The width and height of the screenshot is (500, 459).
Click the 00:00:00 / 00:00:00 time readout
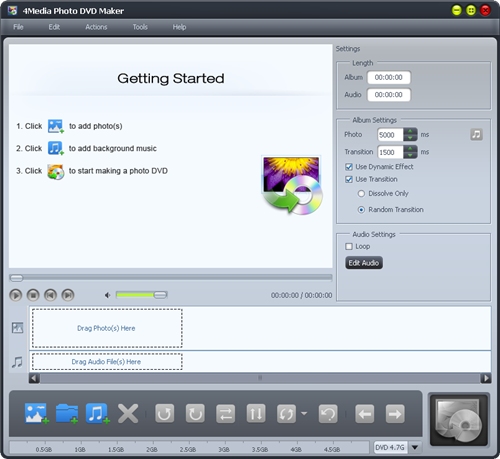(301, 295)
